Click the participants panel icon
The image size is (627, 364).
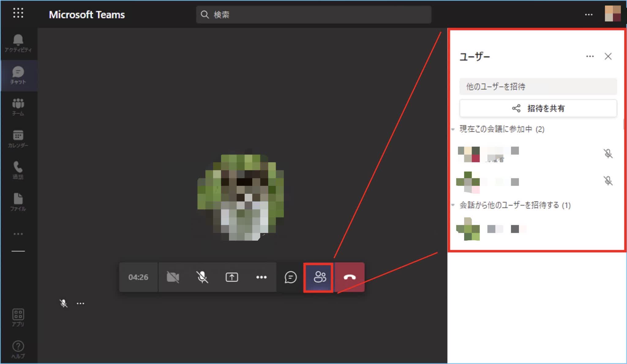pyautogui.click(x=319, y=277)
